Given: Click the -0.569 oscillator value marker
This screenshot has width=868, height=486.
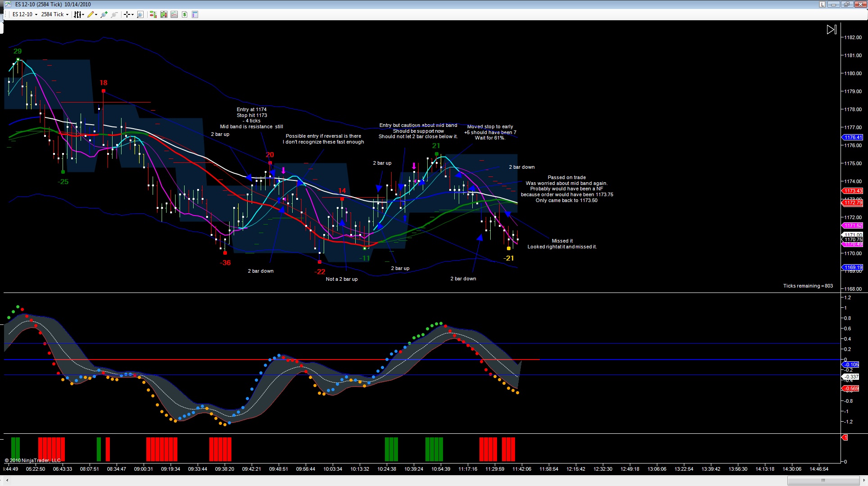Looking at the screenshot, I should 850,388.
